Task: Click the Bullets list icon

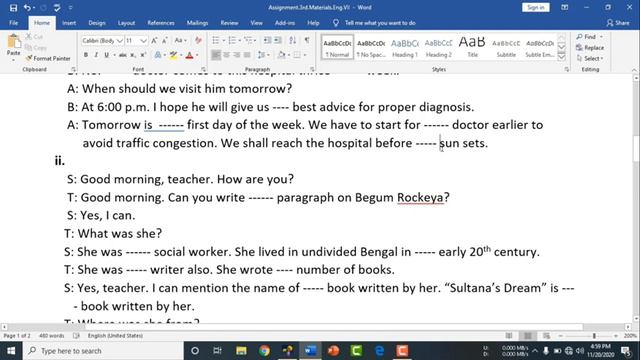Action: coord(216,40)
